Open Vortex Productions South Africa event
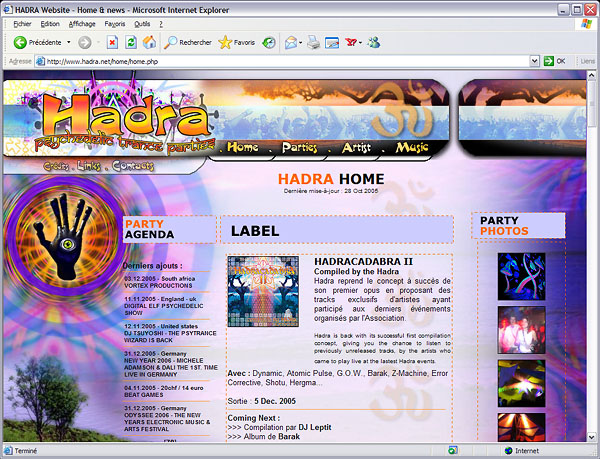 (x=160, y=282)
